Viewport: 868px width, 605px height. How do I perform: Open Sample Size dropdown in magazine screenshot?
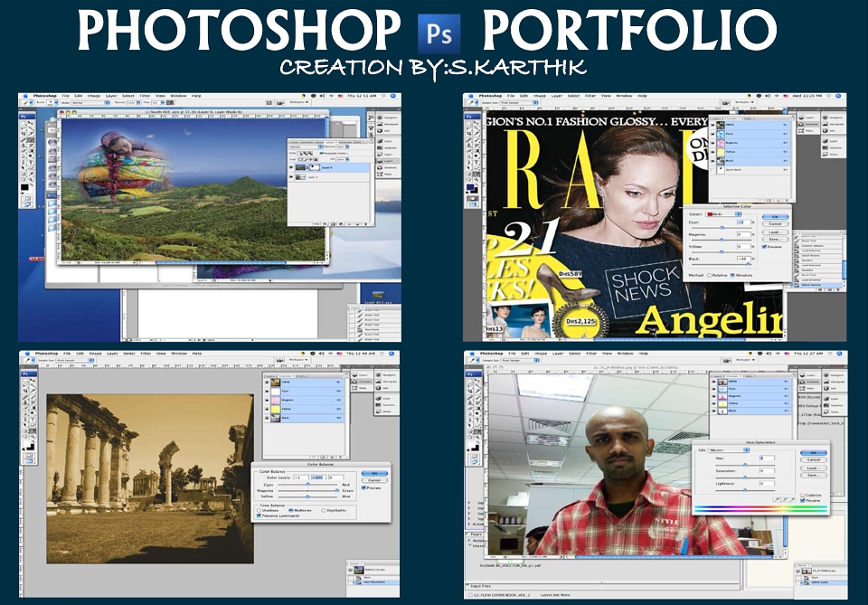pyautogui.click(x=519, y=102)
